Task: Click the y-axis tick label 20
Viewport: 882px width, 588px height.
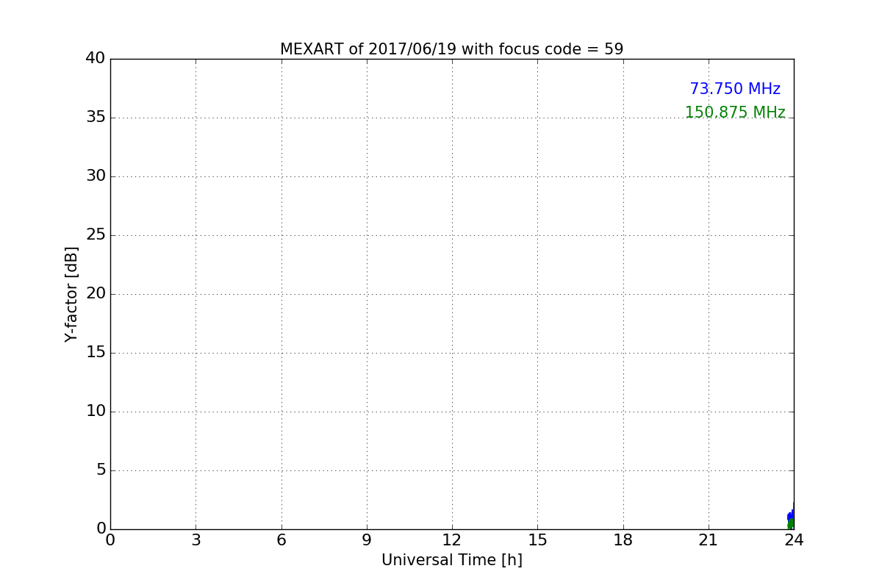Action: (x=96, y=293)
